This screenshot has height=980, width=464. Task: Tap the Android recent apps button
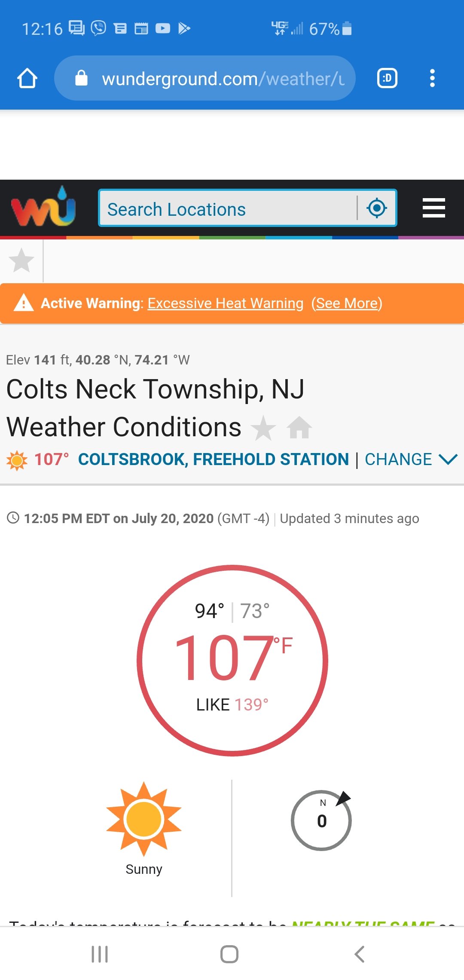click(x=100, y=954)
